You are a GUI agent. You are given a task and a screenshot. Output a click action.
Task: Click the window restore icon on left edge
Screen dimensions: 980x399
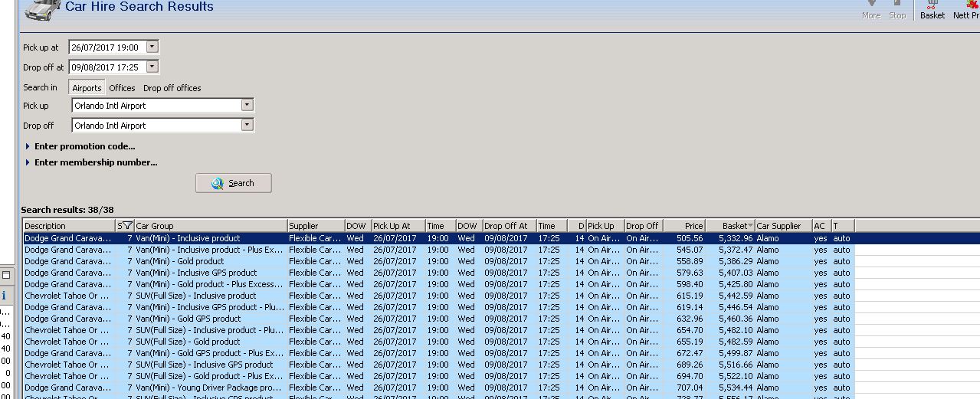[x=5, y=275]
